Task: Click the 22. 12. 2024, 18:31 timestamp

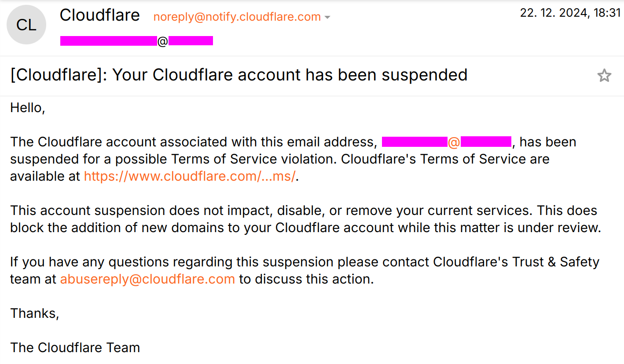Action: click(570, 13)
